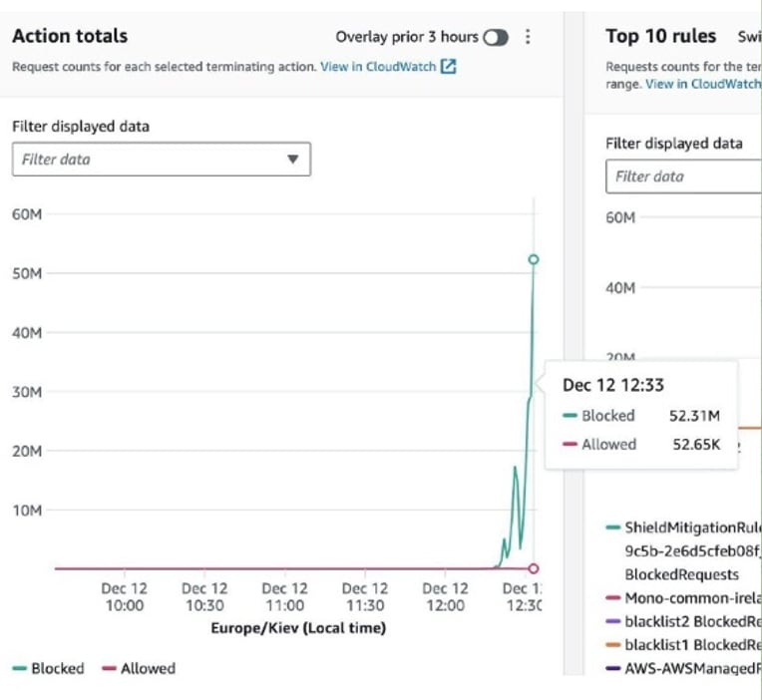Click the external link icon beside View in CloudWatch
762x700 pixels.
click(448, 67)
